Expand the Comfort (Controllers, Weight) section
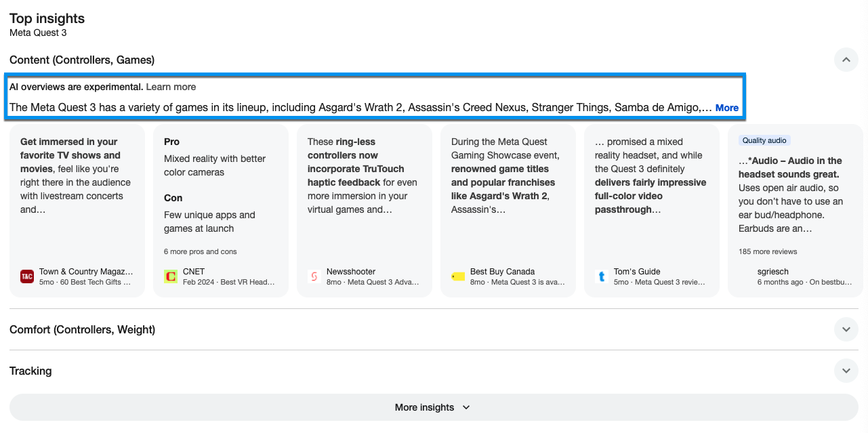Image resolution: width=868 pixels, height=433 pixels. 846,329
